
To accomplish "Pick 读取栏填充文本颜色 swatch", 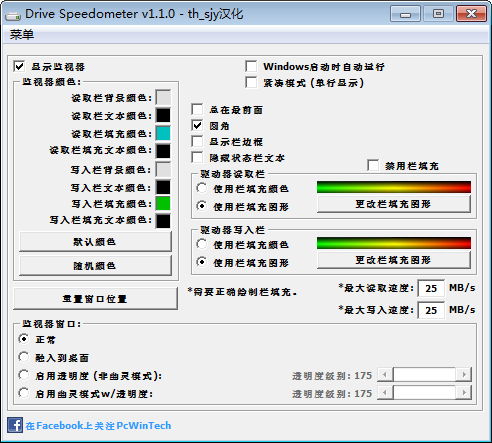I will (x=163, y=151).
